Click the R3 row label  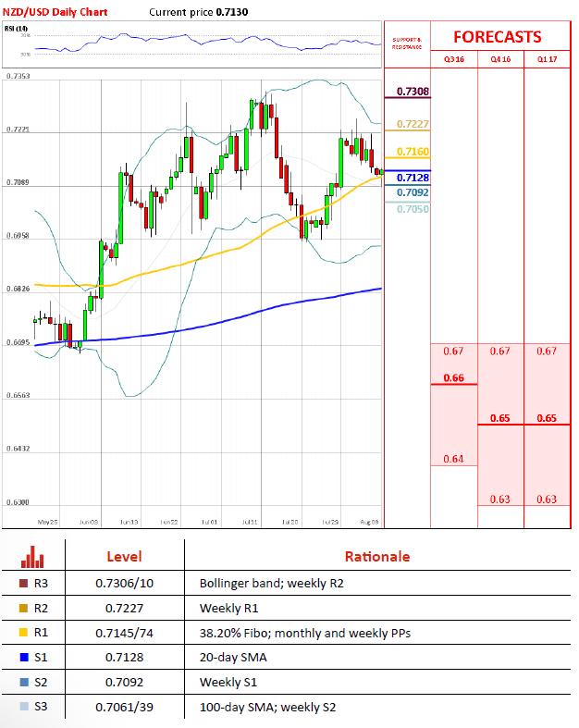(41, 583)
